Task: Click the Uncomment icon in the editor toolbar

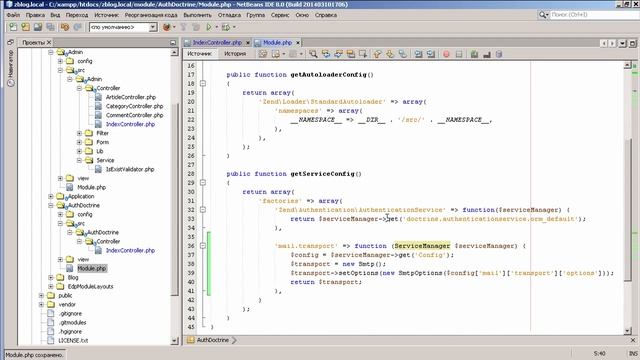Action: pyautogui.click(x=487, y=54)
